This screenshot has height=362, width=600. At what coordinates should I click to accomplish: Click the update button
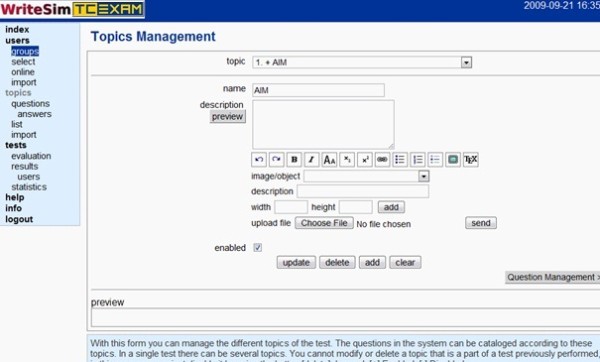(296, 263)
